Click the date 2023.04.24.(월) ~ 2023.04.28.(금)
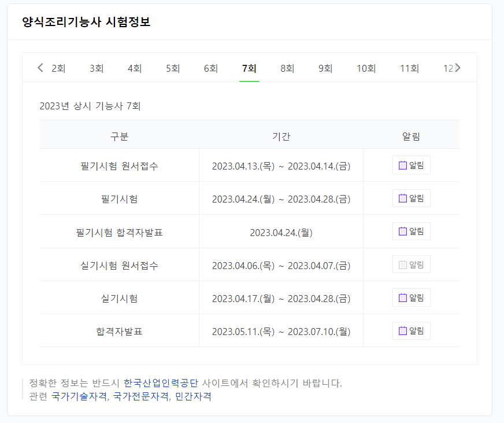Image resolution: width=504 pixels, height=423 pixels. [281, 199]
